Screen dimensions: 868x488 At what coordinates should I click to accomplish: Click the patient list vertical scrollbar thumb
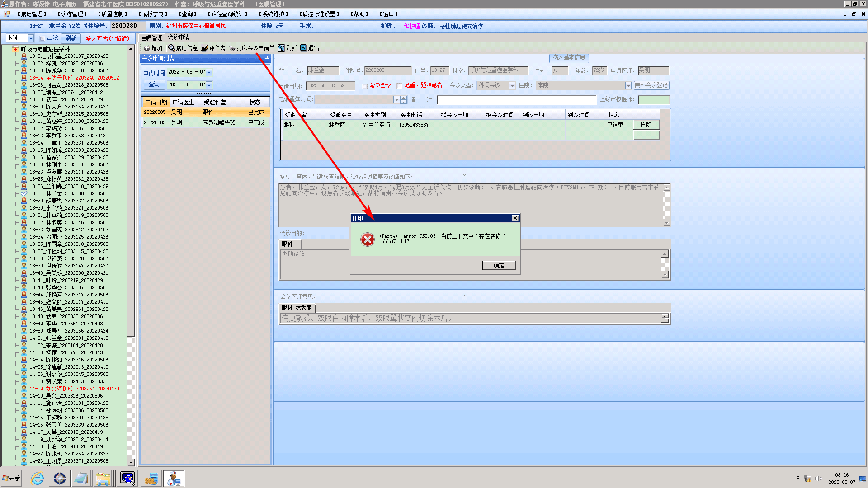pyautogui.click(x=131, y=194)
